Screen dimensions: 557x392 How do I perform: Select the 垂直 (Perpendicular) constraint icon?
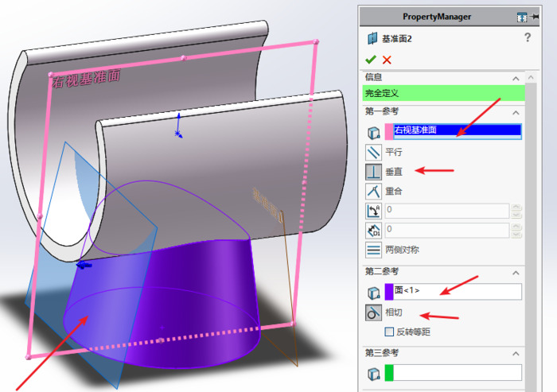point(373,171)
